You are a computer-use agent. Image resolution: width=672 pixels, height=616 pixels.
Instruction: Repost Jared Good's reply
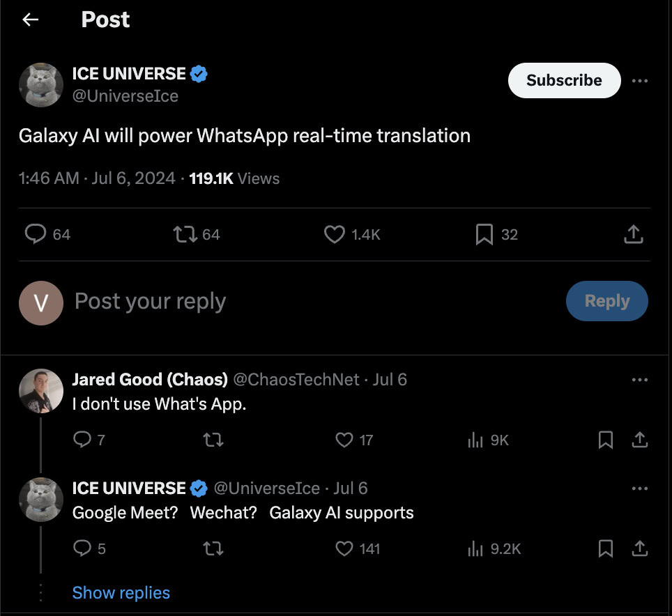tap(213, 440)
